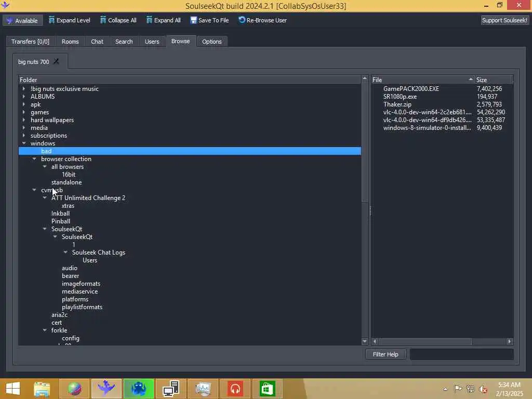Open the Users tab
Image resolution: width=532 pixels, height=399 pixels.
coord(152,42)
